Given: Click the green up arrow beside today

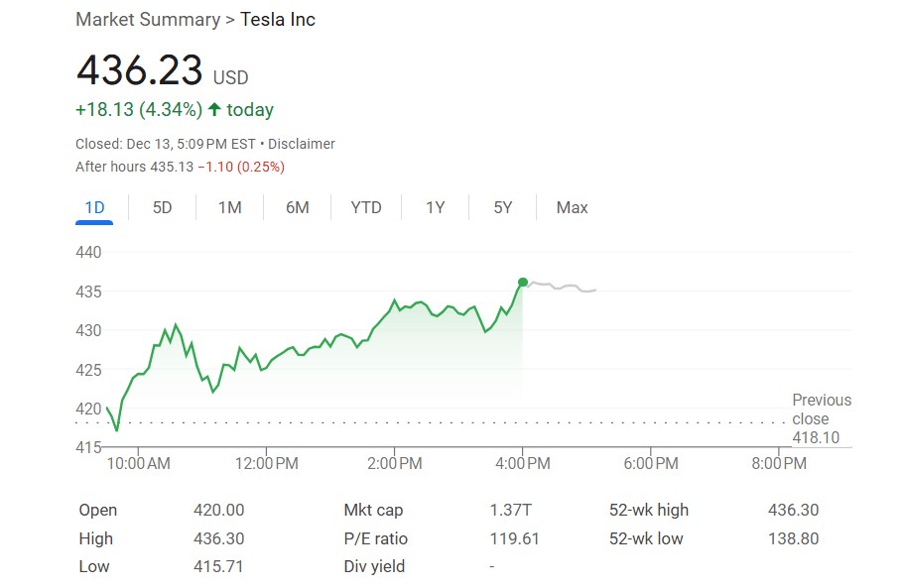Looking at the screenshot, I should (x=213, y=109).
